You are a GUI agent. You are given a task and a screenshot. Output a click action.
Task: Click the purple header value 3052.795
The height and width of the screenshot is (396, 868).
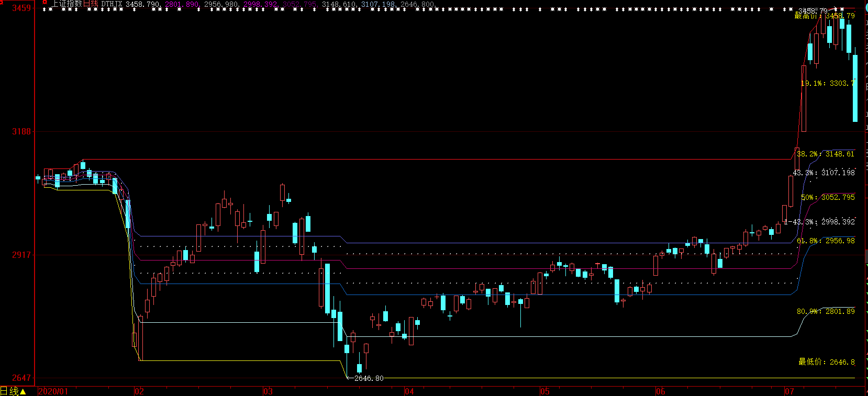coord(300,4)
